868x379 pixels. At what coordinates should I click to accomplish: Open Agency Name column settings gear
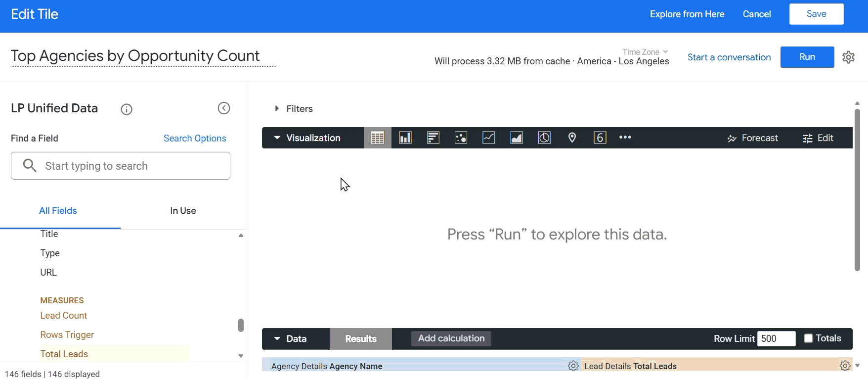point(573,366)
